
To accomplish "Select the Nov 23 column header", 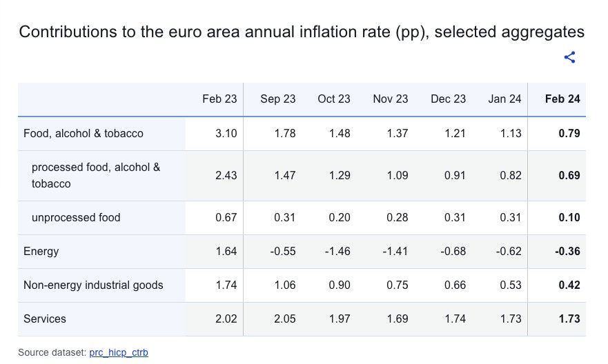I will (x=391, y=99).
